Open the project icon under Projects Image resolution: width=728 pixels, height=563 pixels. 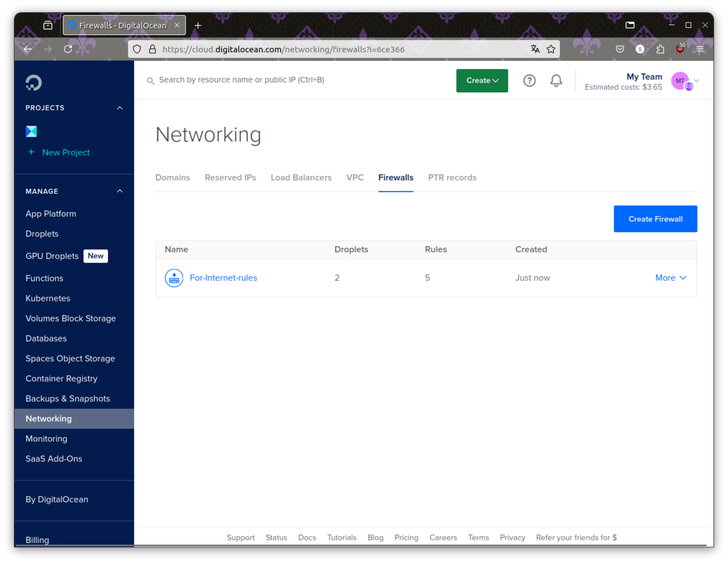pyautogui.click(x=32, y=131)
